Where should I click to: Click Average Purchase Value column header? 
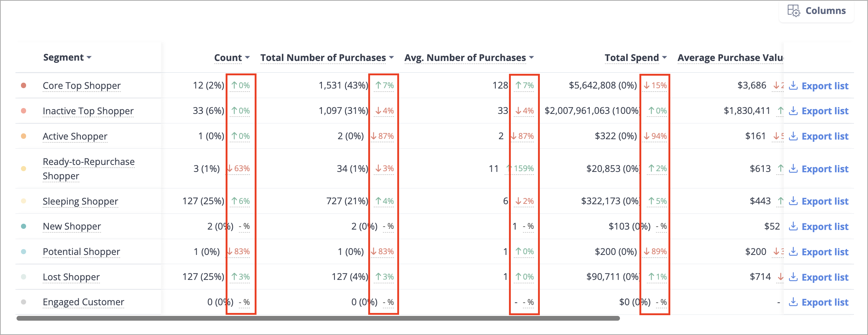point(731,58)
